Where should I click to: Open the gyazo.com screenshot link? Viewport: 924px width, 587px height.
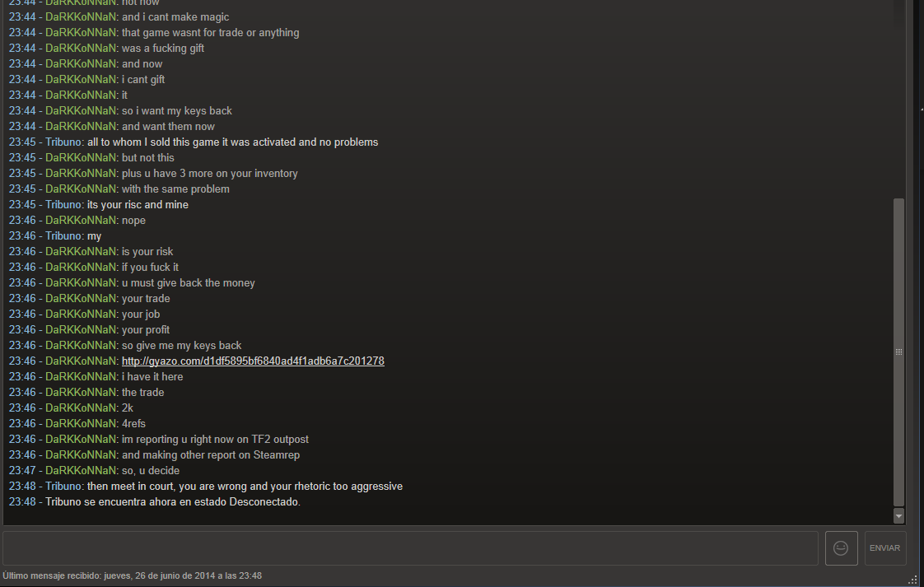[253, 361]
